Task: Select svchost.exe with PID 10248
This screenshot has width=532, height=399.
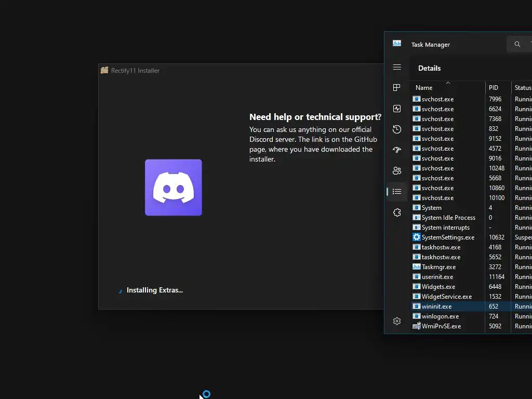Action: 437,168
